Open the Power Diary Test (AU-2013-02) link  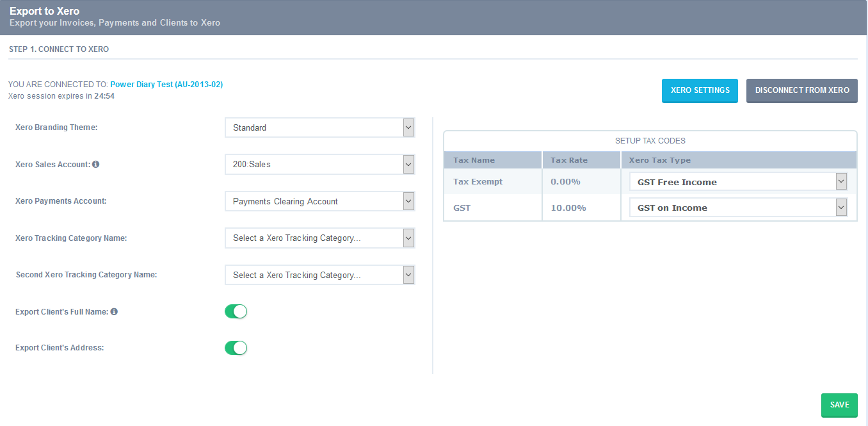[x=166, y=84]
